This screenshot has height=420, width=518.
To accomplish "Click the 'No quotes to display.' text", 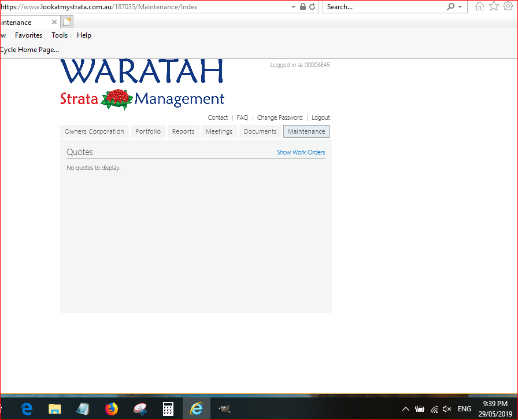I will click(94, 168).
